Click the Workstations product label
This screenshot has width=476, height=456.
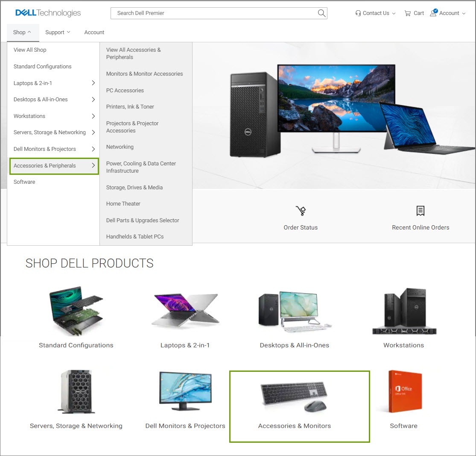[x=403, y=345]
